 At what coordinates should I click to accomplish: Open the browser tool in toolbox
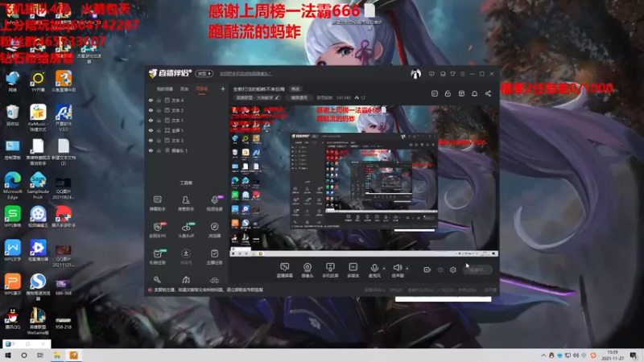tap(214, 230)
